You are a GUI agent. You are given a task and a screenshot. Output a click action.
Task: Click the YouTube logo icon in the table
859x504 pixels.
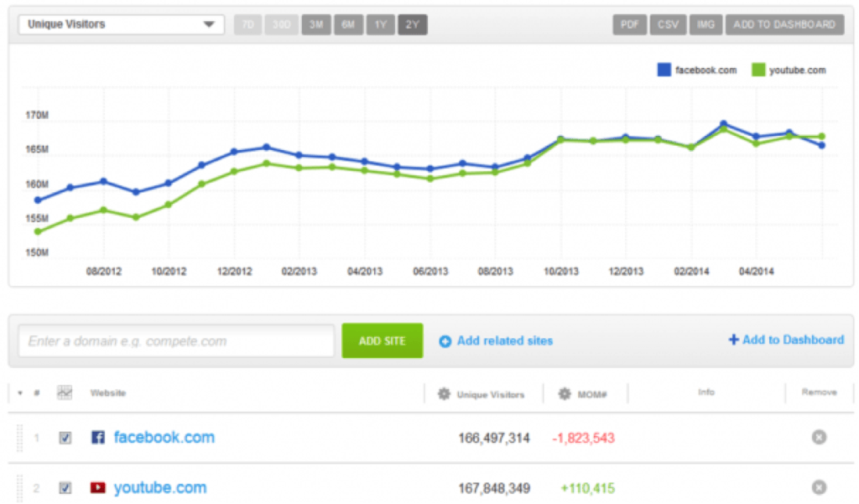coord(97,487)
